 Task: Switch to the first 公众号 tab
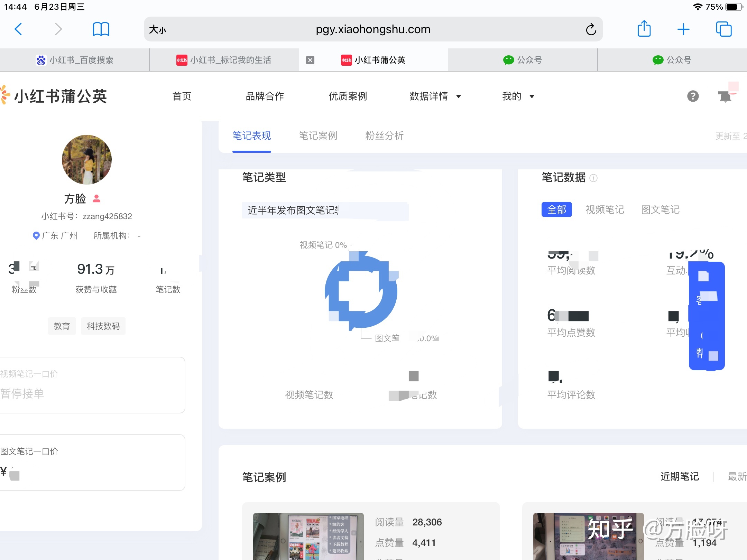pyautogui.click(x=523, y=60)
